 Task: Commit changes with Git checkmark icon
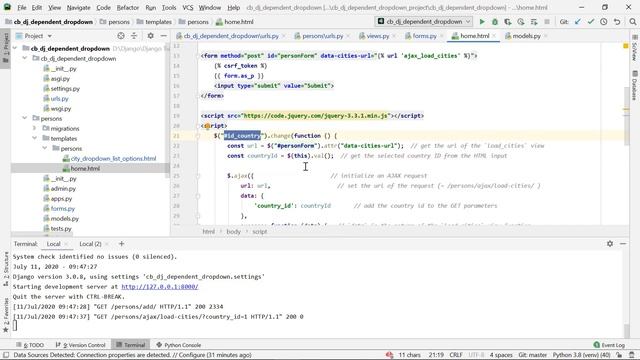tap(591, 22)
